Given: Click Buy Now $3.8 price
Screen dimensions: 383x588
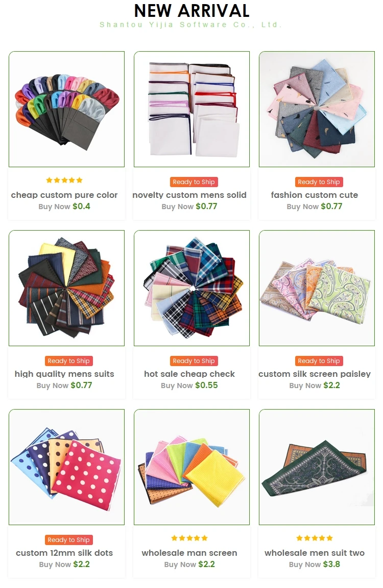Looking at the screenshot, I should coord(315,564).
